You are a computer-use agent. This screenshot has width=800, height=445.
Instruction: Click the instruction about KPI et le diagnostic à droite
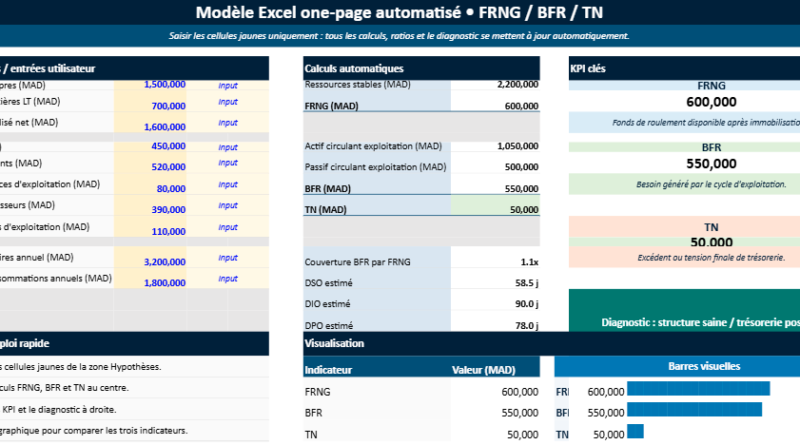click(x=58, y=409)
